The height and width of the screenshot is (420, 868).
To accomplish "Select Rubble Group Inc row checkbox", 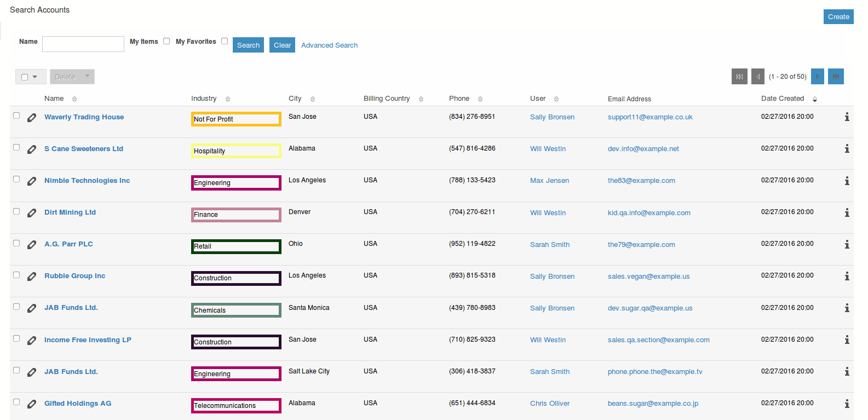I will [x=16, y=275].
